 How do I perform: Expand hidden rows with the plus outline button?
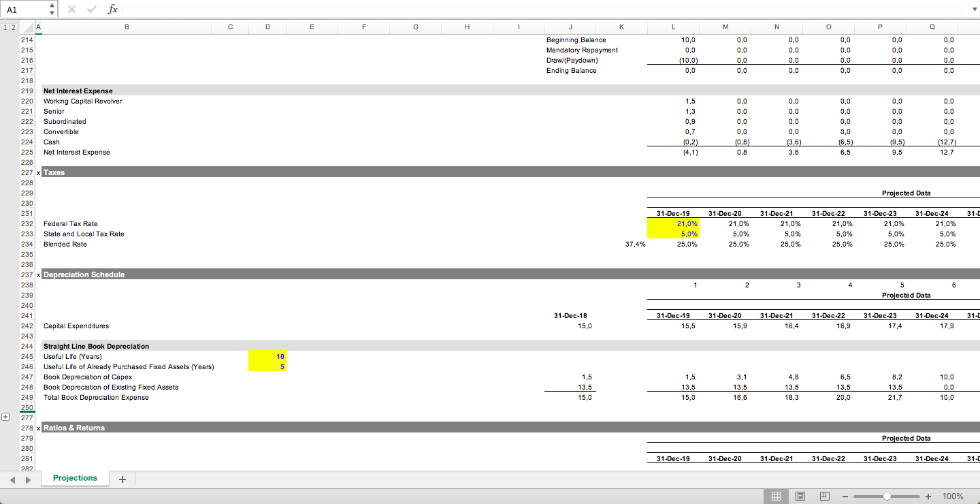[x=5, y=415]
